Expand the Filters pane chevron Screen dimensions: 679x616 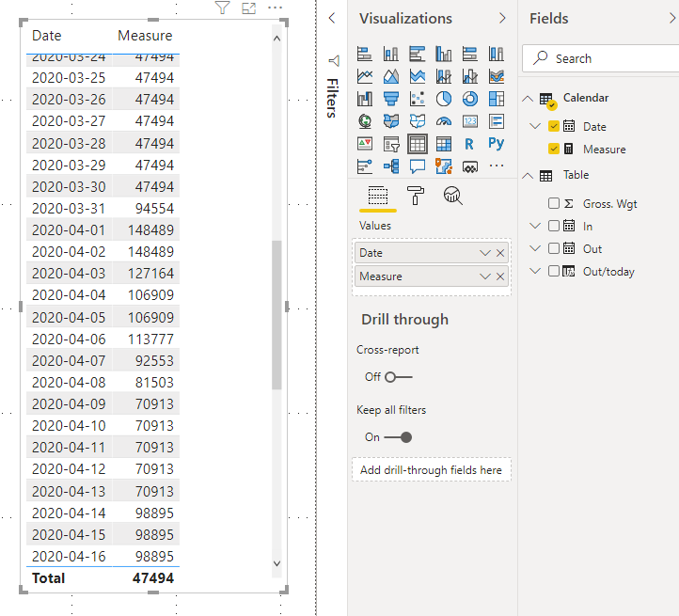coord(332,18)
